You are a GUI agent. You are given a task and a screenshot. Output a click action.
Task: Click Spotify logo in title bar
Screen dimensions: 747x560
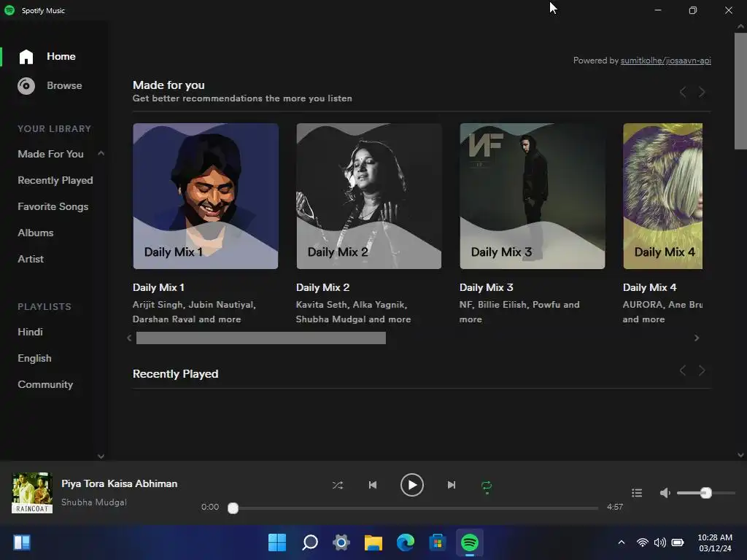tap(9, 10)
